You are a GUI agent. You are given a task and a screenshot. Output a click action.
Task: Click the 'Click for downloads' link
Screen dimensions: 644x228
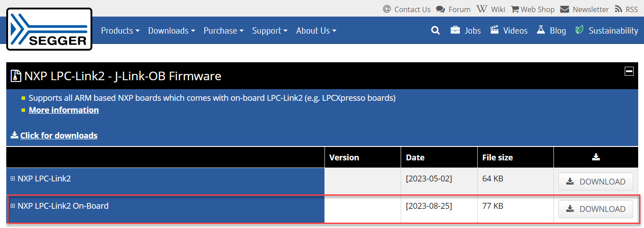58,135
